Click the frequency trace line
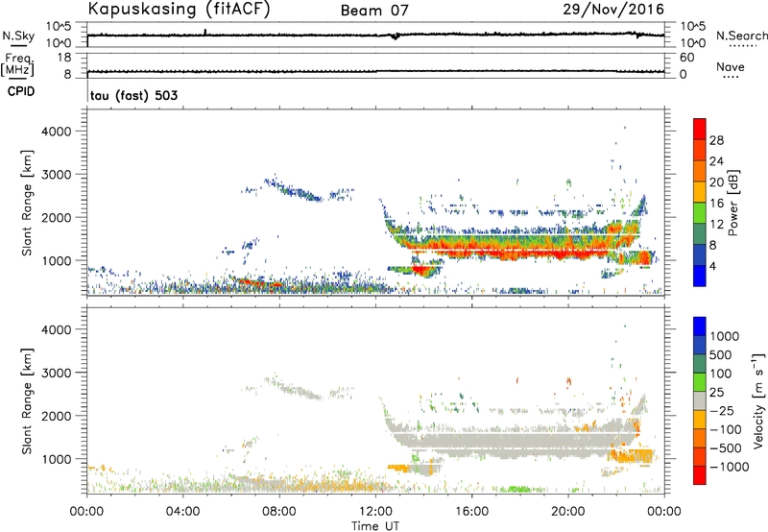 pos(375,71)
